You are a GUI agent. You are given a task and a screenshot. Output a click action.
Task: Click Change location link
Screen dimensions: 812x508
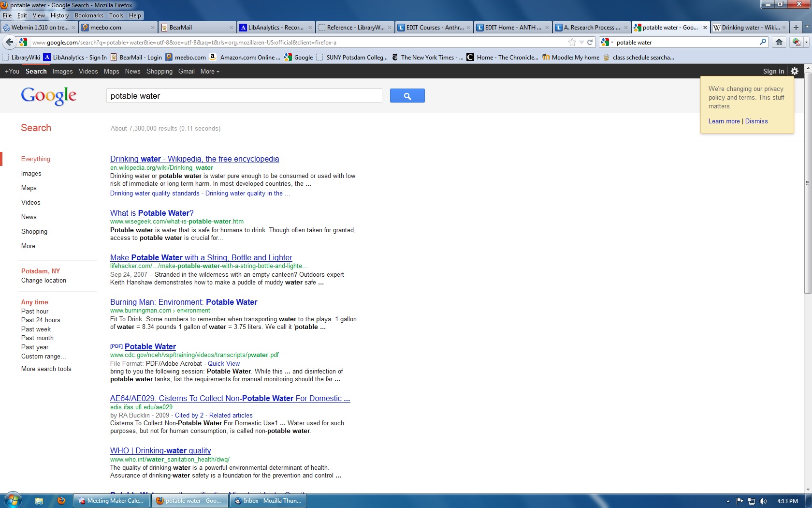[43, 280]
